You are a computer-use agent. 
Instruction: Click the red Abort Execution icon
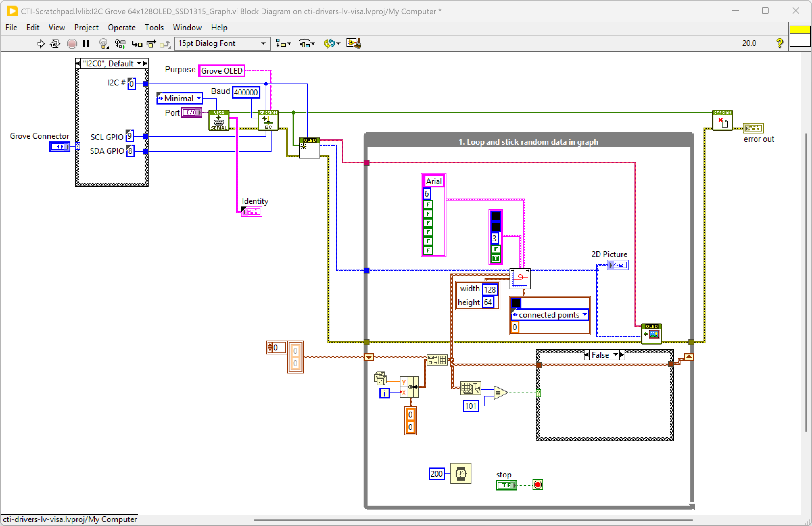[72, 43]
